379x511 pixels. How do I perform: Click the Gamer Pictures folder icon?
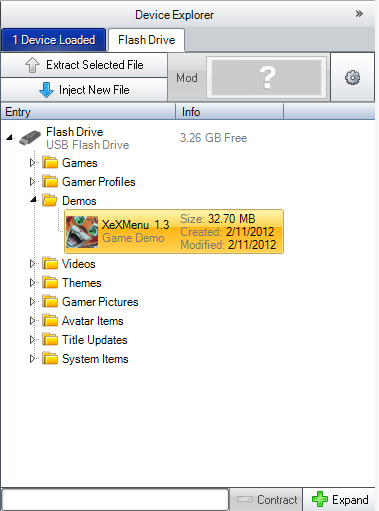point(50,301)
